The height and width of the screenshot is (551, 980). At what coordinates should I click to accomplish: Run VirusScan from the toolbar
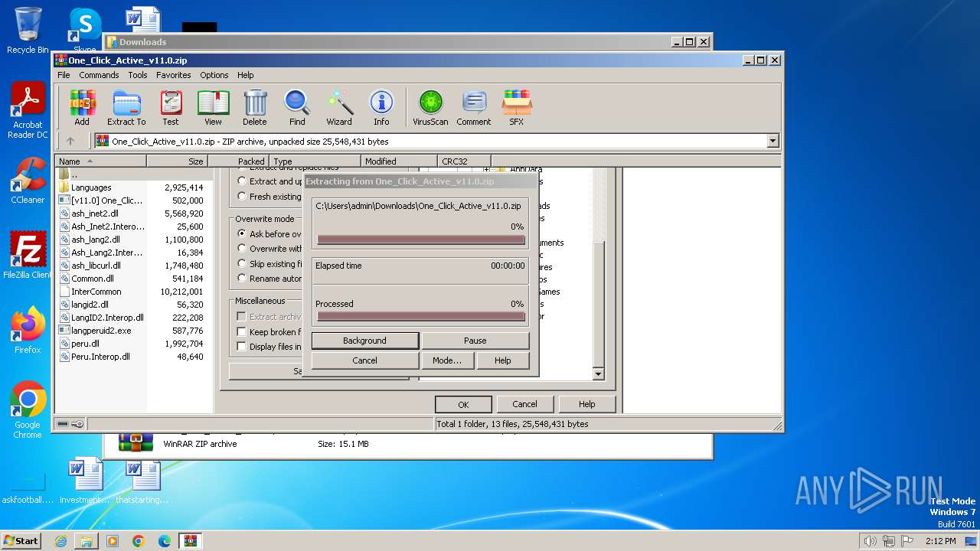tap(430, 108)
